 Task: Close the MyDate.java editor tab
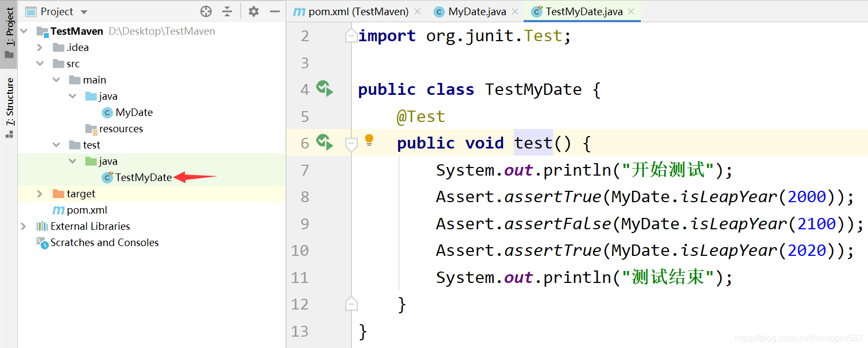(515, 11)
